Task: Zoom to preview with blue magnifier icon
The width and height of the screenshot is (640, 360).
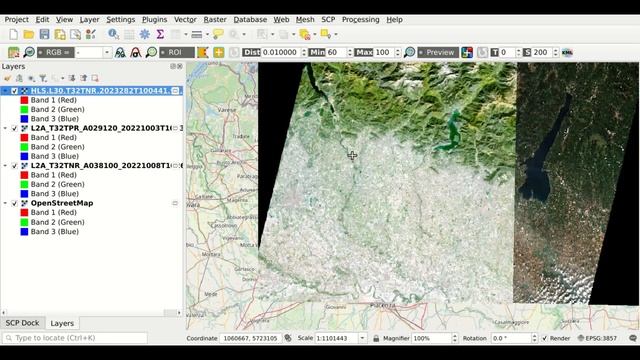Action: point(409,52)
